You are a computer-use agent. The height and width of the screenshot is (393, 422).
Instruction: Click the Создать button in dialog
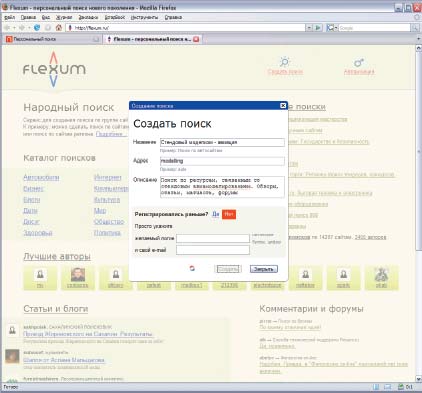228,269
